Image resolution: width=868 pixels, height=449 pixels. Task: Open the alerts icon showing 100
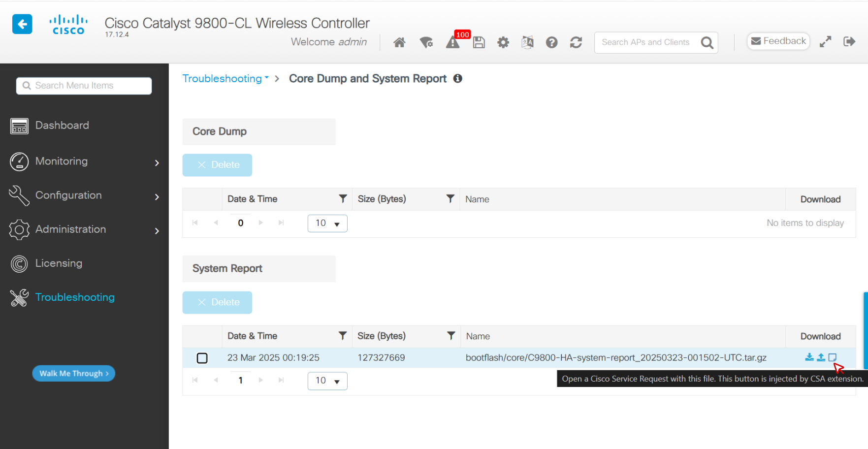pyautogui.click(x=453, y=42)
